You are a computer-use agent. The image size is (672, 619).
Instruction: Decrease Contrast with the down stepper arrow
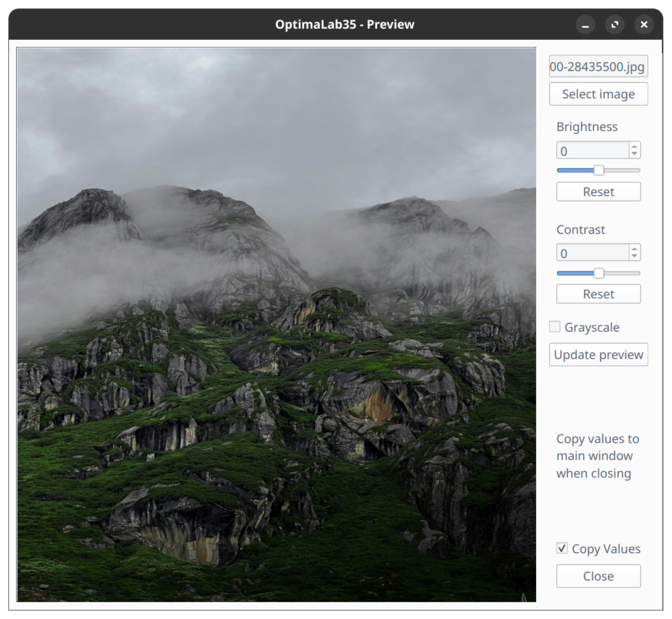click(634, 257)
